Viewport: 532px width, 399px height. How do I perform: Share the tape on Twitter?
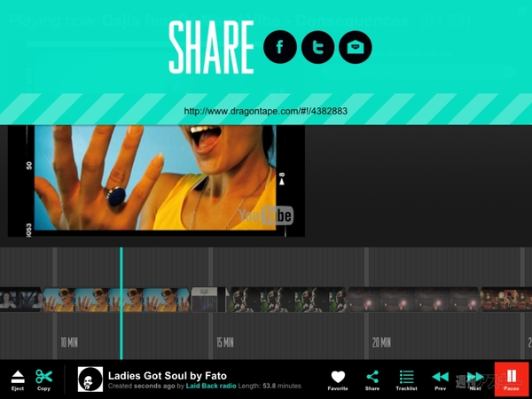coord(318,48)
